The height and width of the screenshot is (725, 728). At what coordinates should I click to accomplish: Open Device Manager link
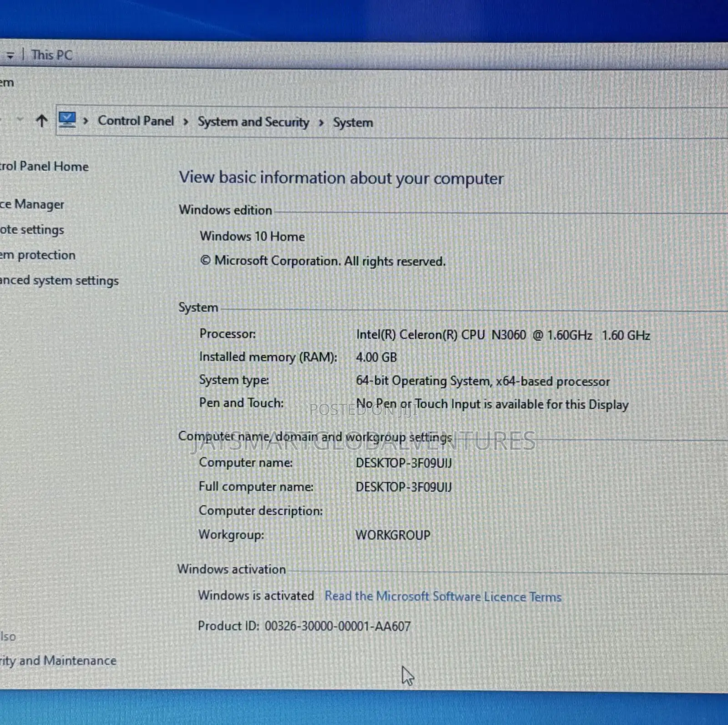point(32,205)
